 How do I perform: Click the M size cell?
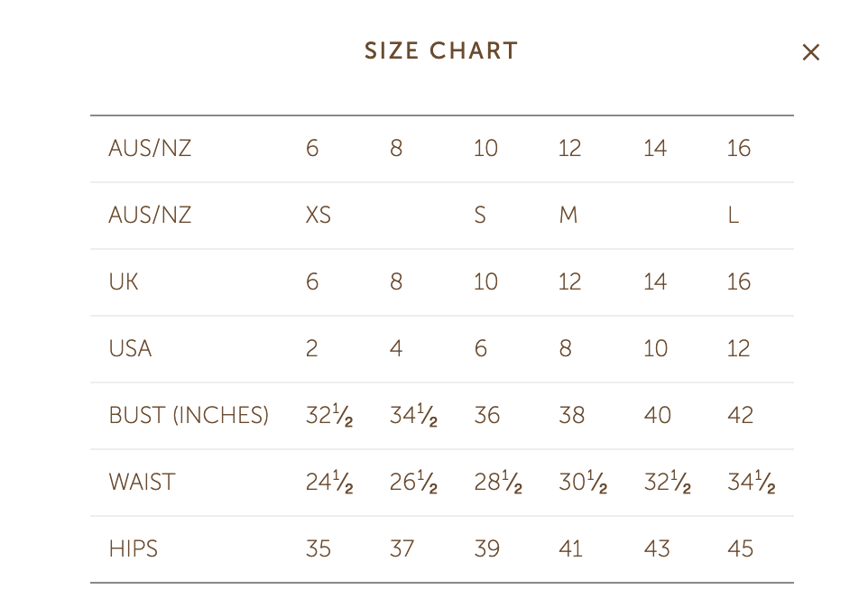(x=568, y=215)
